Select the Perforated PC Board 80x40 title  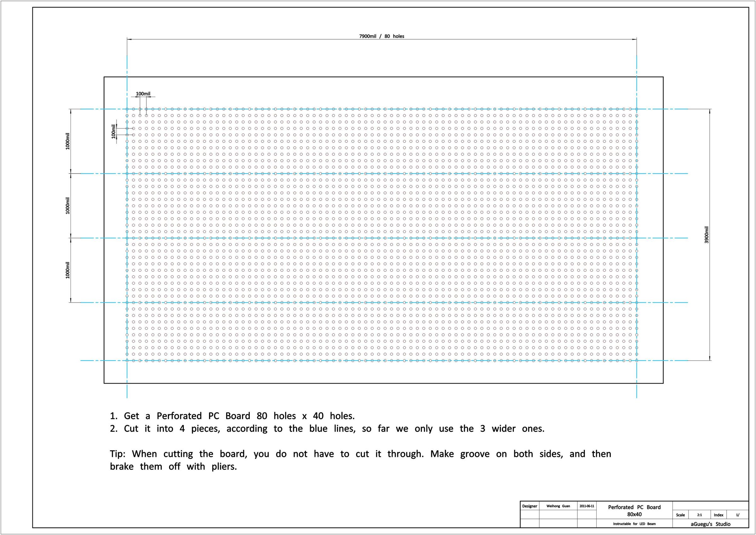pyautogui.click(x=634, y=511)
